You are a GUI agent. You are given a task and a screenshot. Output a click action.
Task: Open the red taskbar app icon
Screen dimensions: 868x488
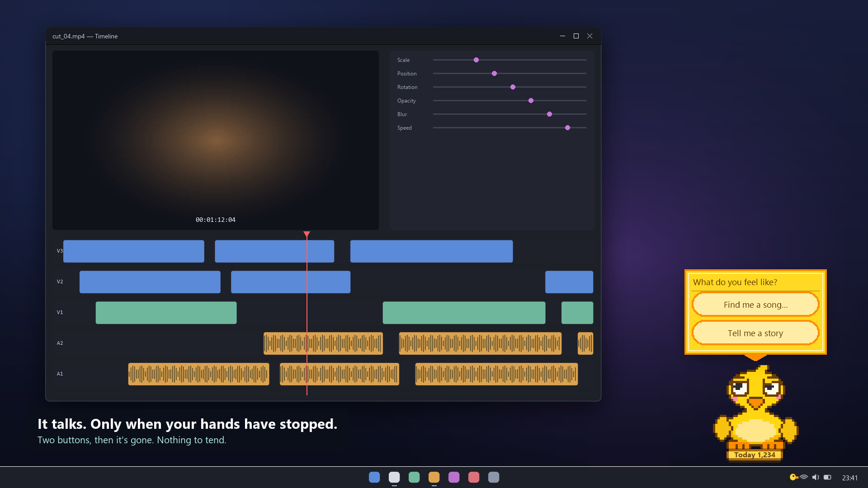pos(474,477)
